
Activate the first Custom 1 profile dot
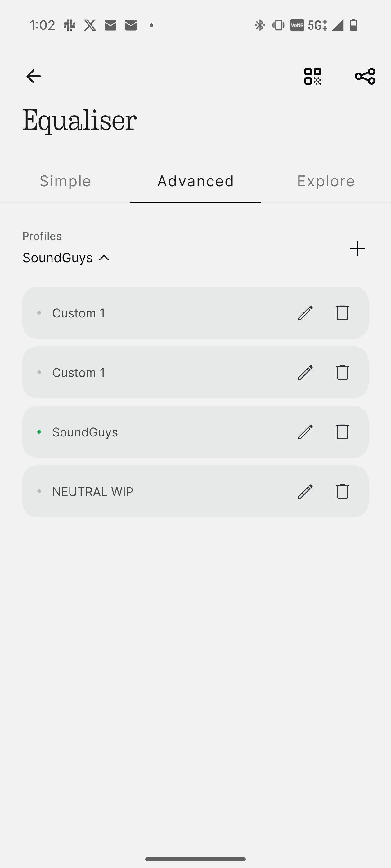39,313
